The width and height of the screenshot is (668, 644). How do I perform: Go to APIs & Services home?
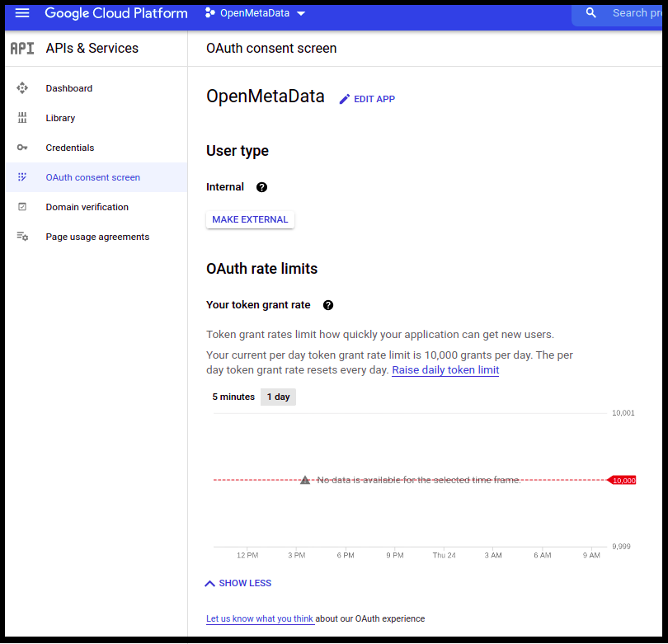[91, 48]
